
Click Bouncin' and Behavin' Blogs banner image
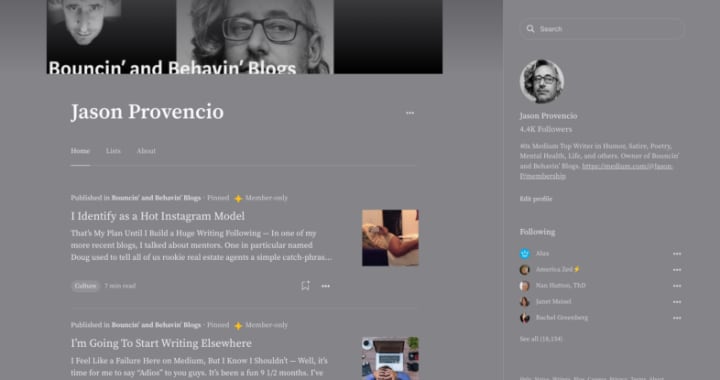coord(245,37)
